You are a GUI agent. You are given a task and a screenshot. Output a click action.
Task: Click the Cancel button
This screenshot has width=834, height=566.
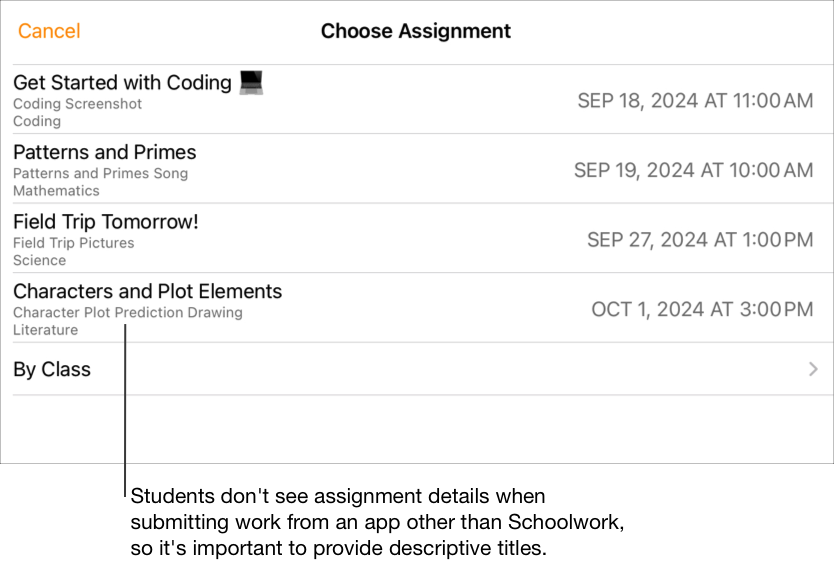(x=49, y=31)
